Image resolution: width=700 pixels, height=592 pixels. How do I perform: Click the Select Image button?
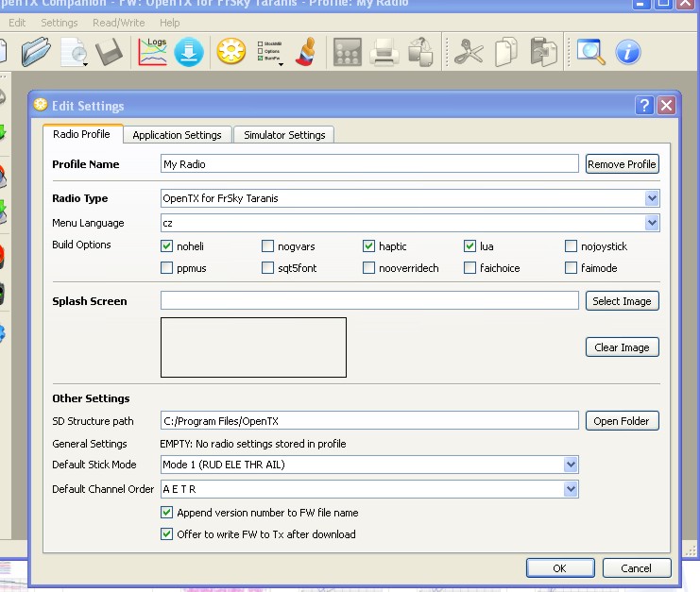pos(622,301)
